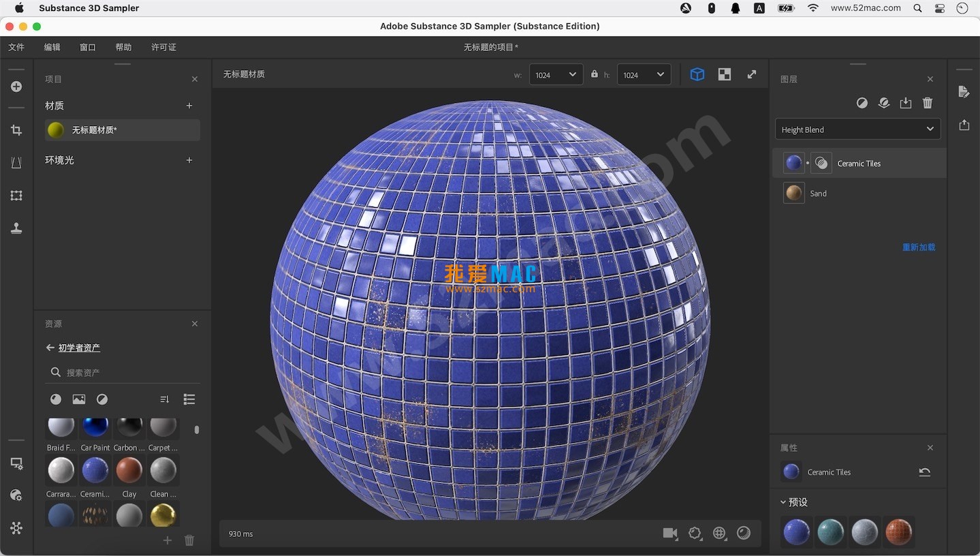This screenshot has width=980, height=556.
Task: Select the 无标题材质* material entry
Action: (123, 130)
